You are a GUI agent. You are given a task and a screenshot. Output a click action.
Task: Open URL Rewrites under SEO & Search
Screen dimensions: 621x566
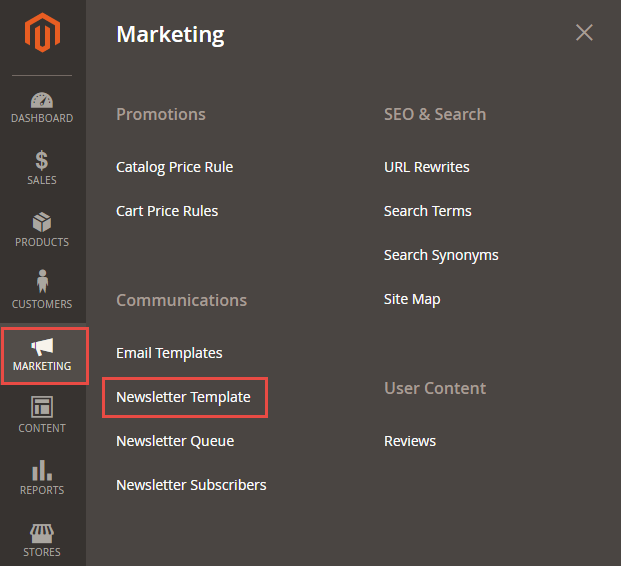[x=426, y=167]
